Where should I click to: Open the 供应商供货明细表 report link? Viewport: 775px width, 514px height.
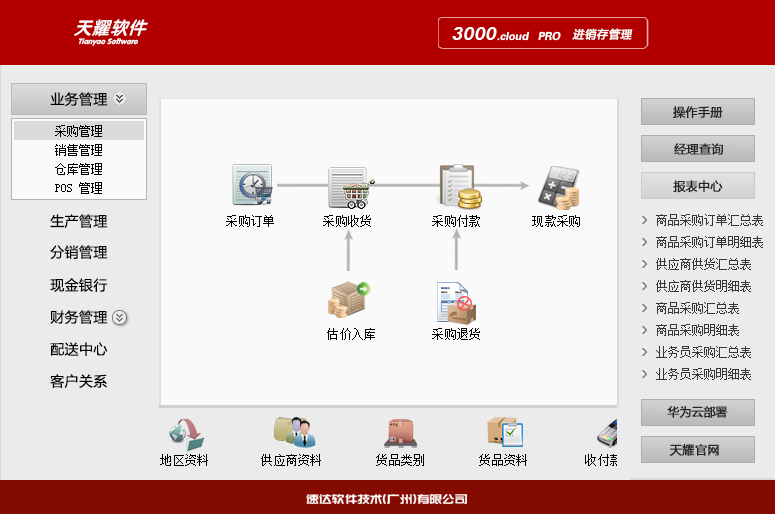pyautogui.click(x=703, y=286)
